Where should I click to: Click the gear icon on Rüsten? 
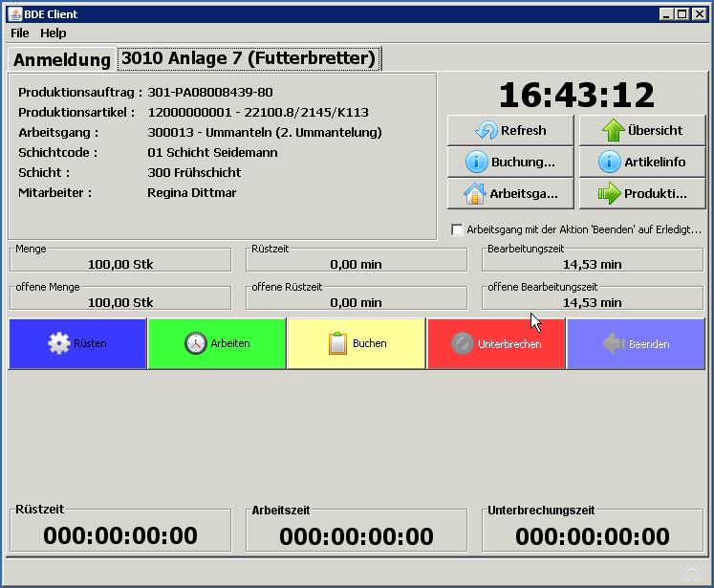[x=59, y=343]
